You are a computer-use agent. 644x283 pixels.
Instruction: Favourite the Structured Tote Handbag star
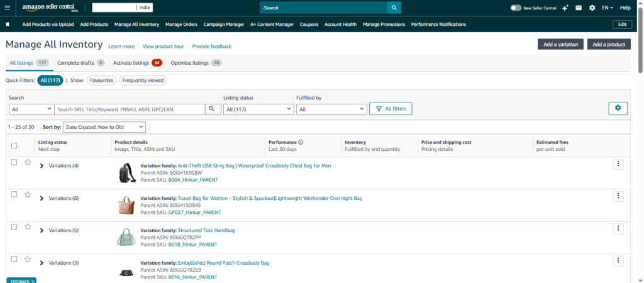tap(28, 227)
